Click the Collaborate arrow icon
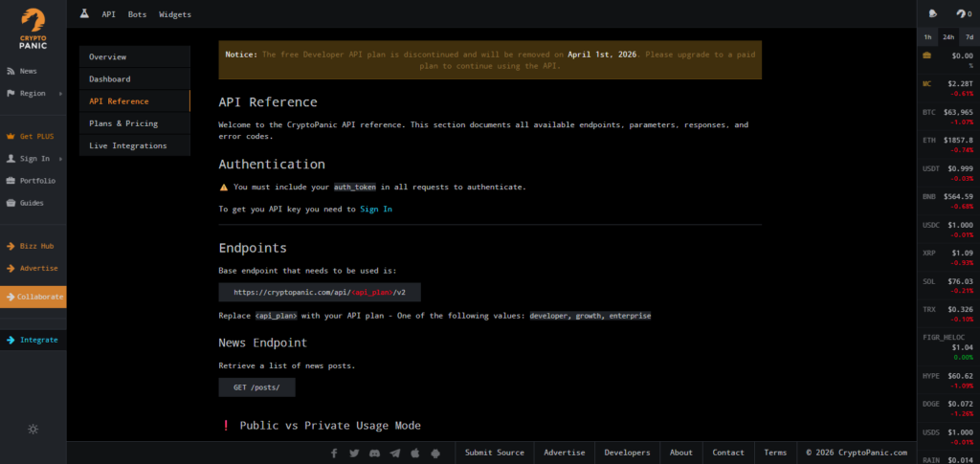This screenshot has width=980, height=464. coord(11,297)
